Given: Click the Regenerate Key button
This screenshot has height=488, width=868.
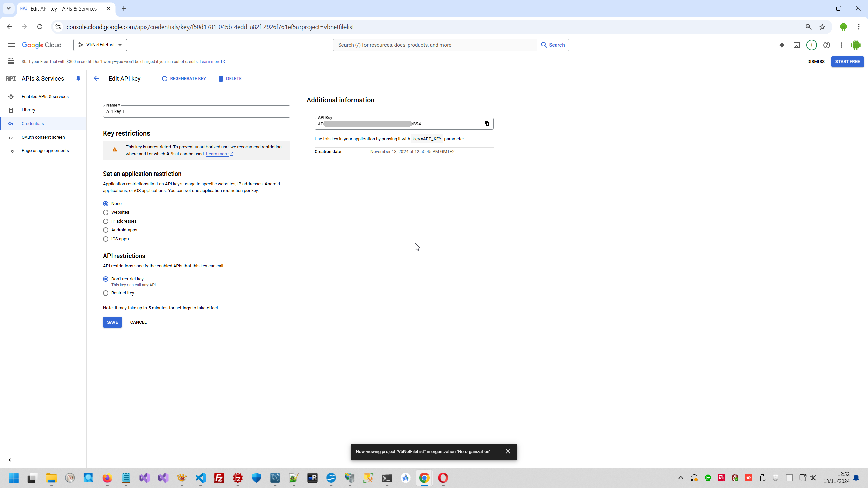Looking at the screenshot, I should point(184,79).
